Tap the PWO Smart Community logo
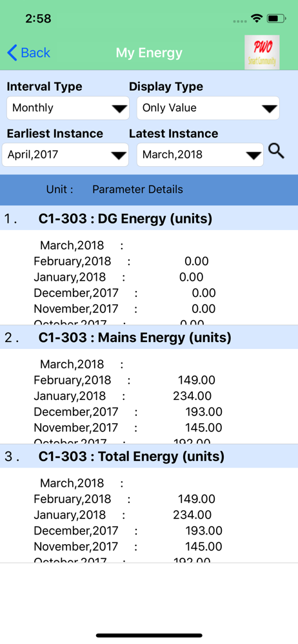298x644 pixels. click(262, 52)
